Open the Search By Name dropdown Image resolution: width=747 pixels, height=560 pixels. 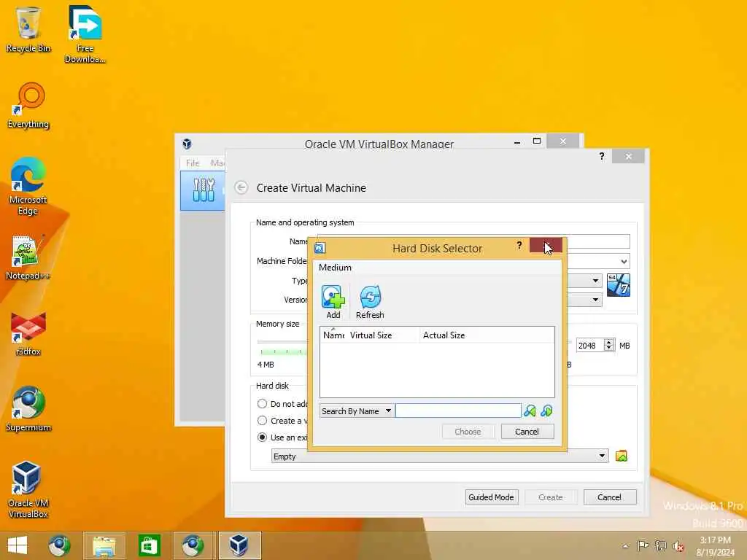(356, 411)
